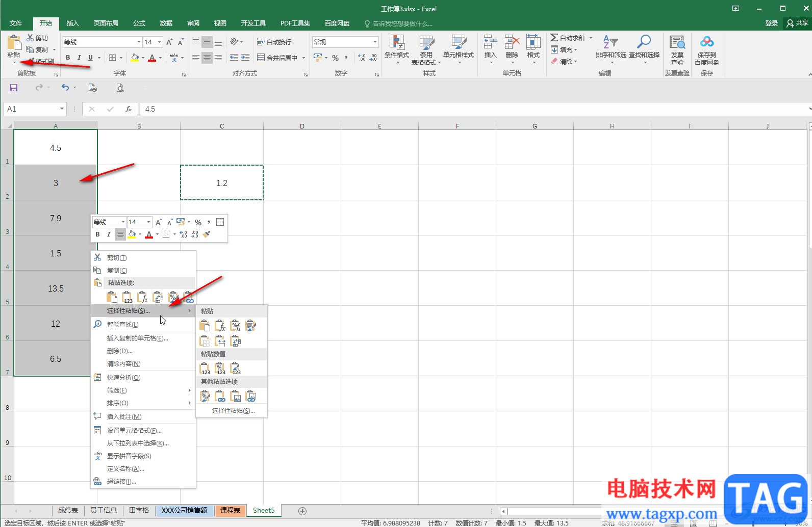This screenshot has width=812, height=527.
Task: Click the Share (共享) button
Action: [798, 23]
